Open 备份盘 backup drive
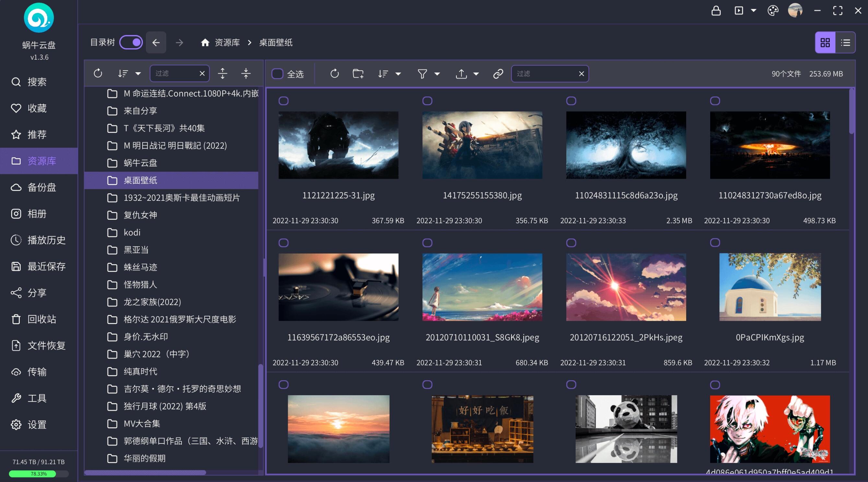 pos(39,187)
